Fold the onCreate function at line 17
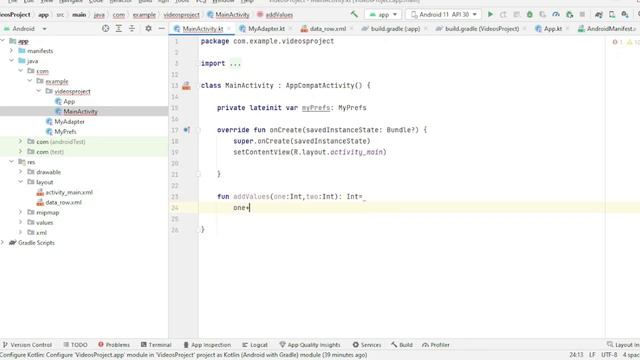 tap(199, 130)
